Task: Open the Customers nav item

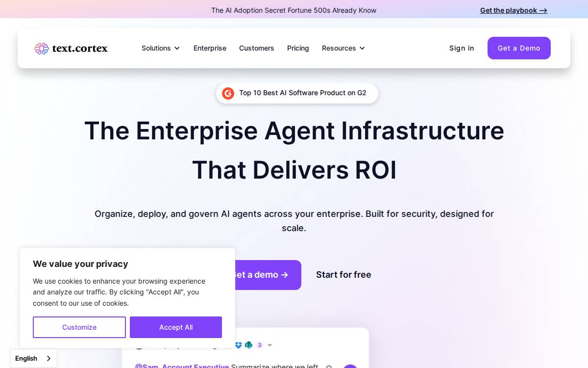Action: click(x=257, y=48)
